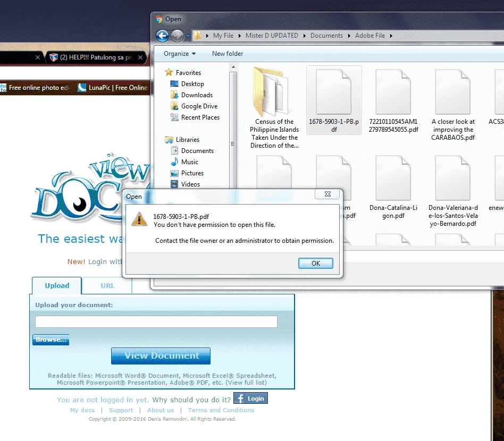Open the Organize dropdown menu
504x441 pixels.
coord(180,54)
